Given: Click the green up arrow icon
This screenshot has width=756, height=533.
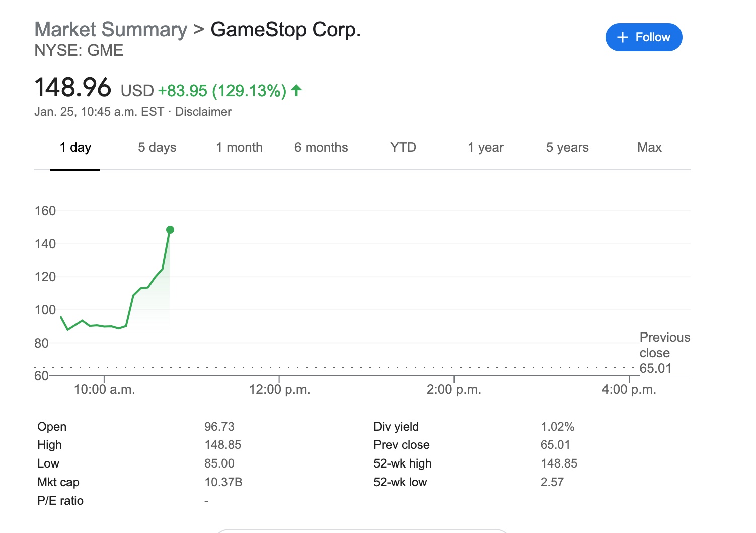Looking at the screenshot, I should 297,90.
